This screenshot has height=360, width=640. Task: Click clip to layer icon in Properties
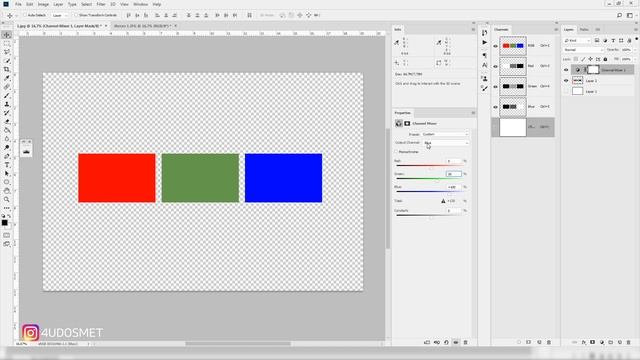[x=427, y=342]
